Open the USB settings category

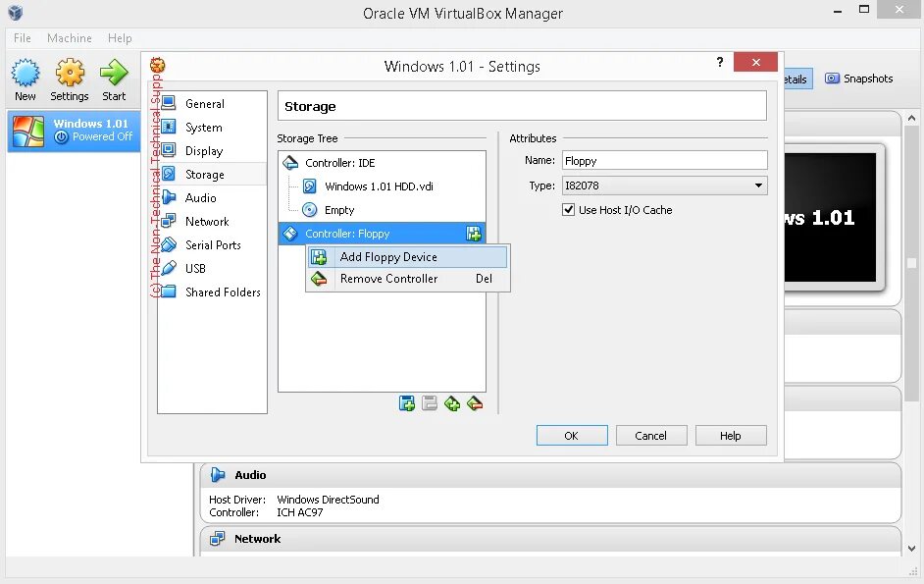pos(212,268)
